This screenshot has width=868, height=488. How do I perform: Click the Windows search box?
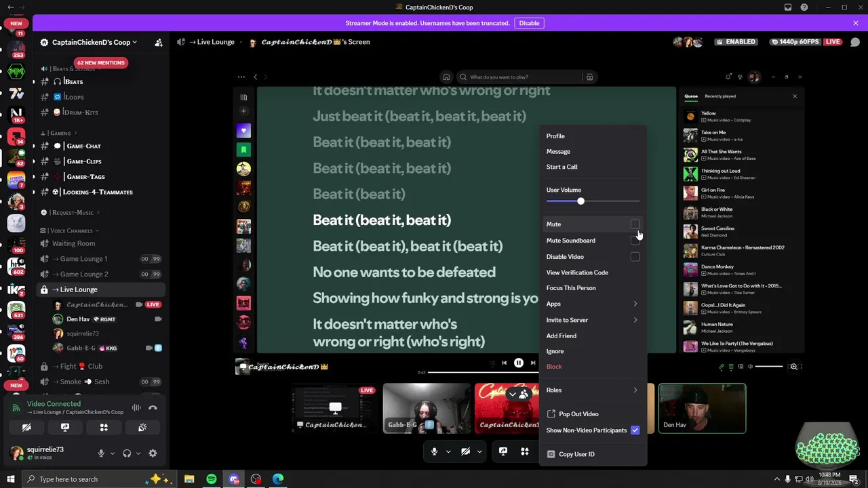(98, 479)
